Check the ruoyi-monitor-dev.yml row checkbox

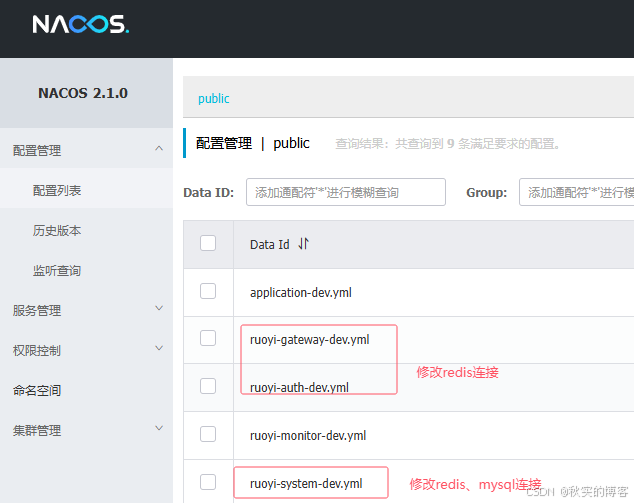(x=208, y=434)
